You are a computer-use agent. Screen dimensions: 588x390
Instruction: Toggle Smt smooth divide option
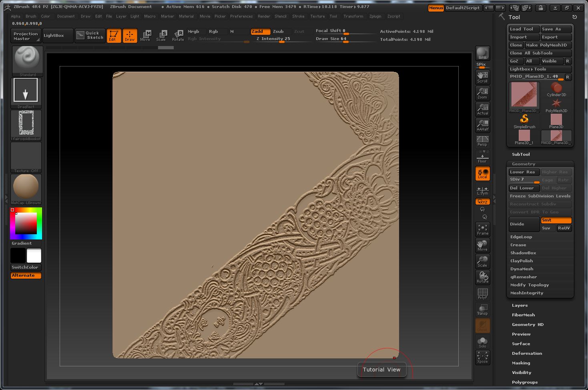point(556,220)
